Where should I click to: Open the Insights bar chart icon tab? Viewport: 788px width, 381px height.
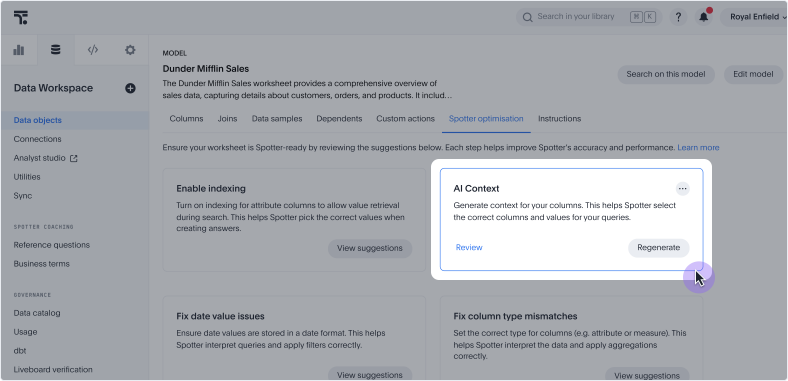[19, 50]
